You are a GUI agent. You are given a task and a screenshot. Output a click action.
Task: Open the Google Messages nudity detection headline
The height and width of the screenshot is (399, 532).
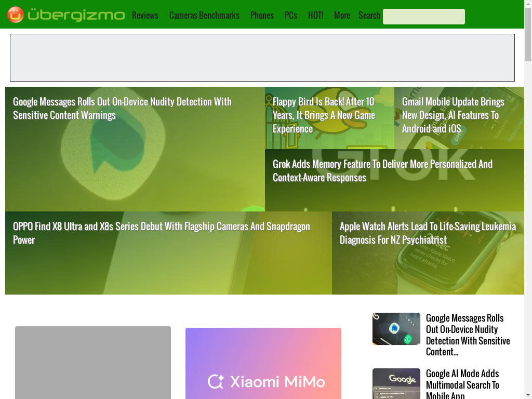click(x=122, y=108)
